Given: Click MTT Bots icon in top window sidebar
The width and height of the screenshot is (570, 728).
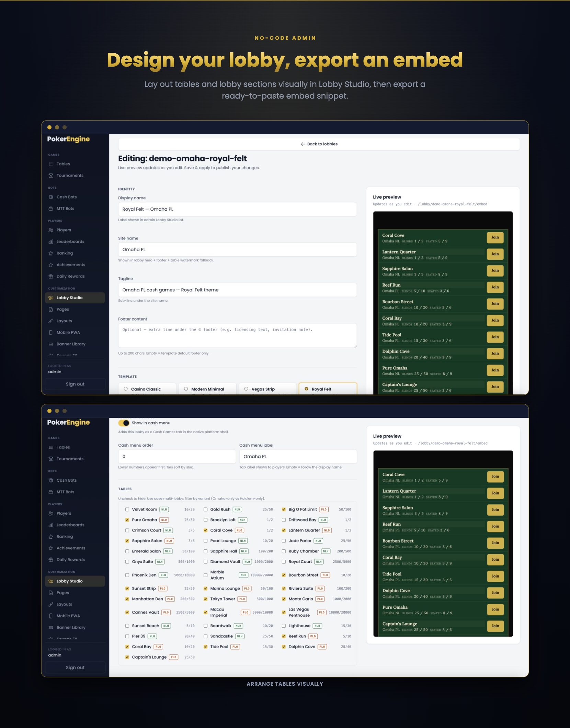Looking at the screenshot, I should pyautogui.click(x=51, y=209).
